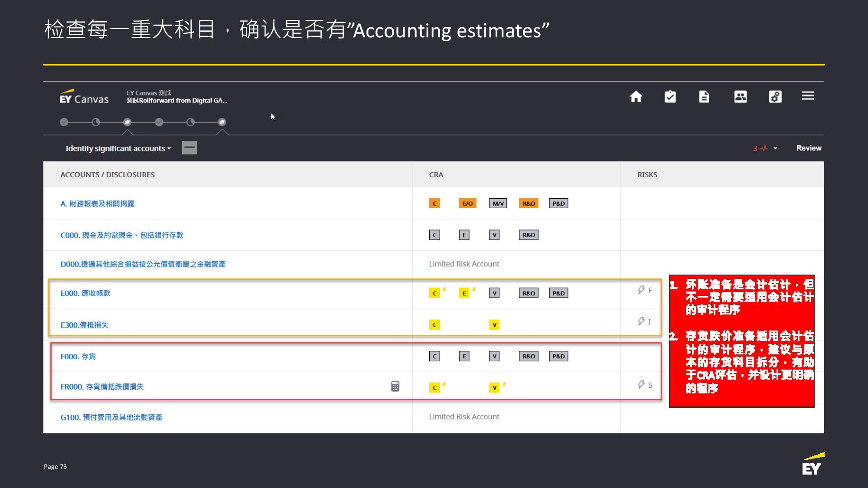
Task: Click orange R&O badge on row A
Action: [x=529, y=203]
